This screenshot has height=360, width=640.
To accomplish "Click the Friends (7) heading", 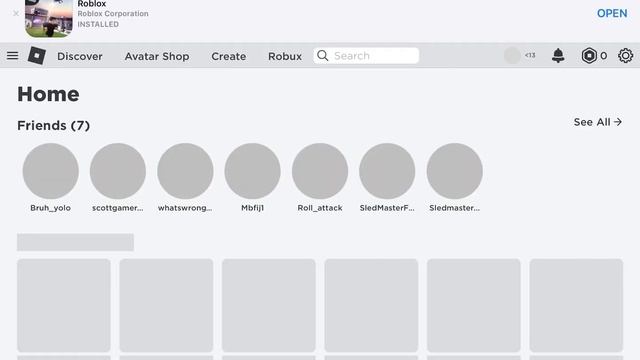I will (53, 125).
